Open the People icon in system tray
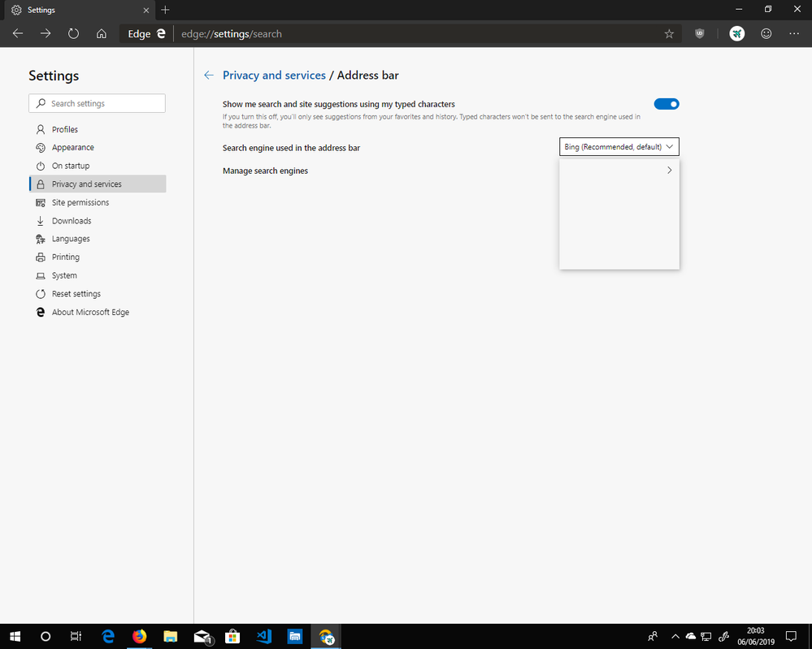This screenshot has height=649, width=812. pos(653,636)
